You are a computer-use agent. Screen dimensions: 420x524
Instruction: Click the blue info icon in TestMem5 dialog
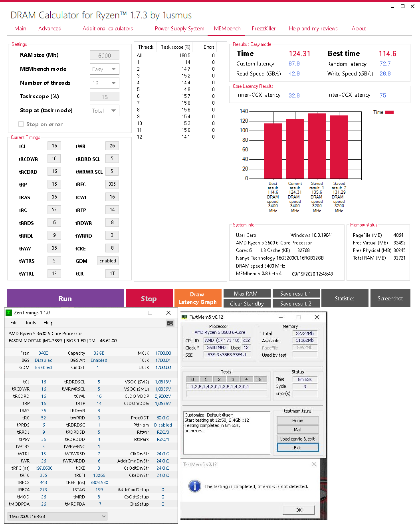click(x=194, y=486)
